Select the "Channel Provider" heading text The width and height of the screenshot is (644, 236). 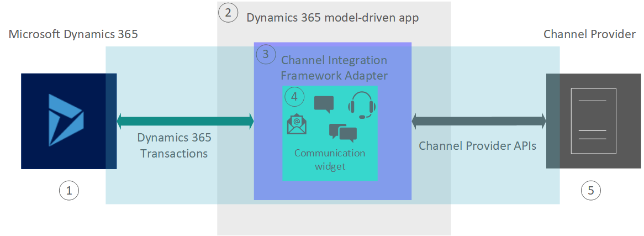(x=589, y=34)
